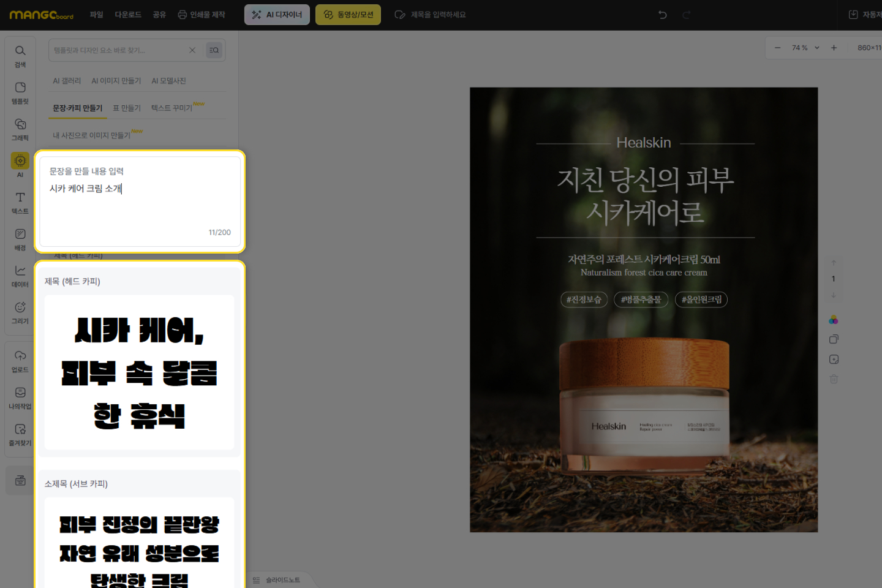
Task: Click the keyboard shortcut icon at sidebar bottom
Action: pyautogui.click(x=20, y=480)
